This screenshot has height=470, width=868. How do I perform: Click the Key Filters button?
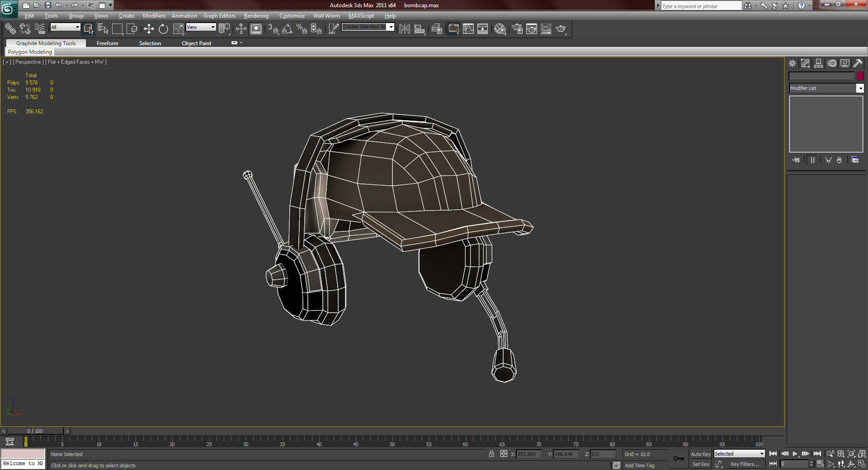coord(744,464)
